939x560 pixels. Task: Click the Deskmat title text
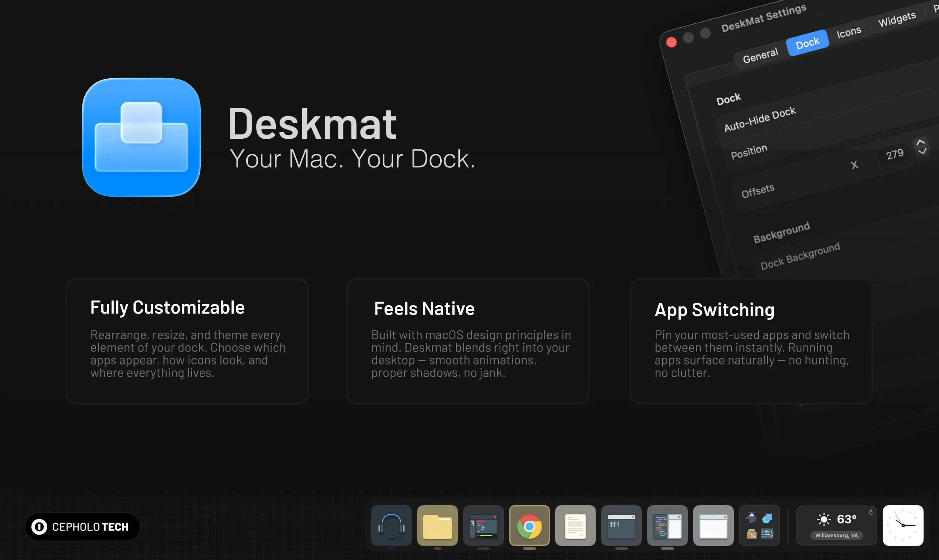pyautogui.click(x=312, y=124)
